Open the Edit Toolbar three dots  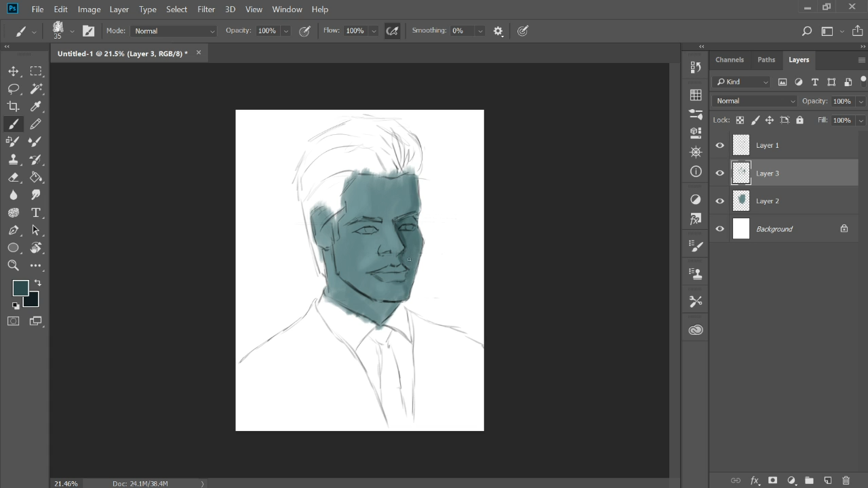pyautogui.click(x=36, y=266)
